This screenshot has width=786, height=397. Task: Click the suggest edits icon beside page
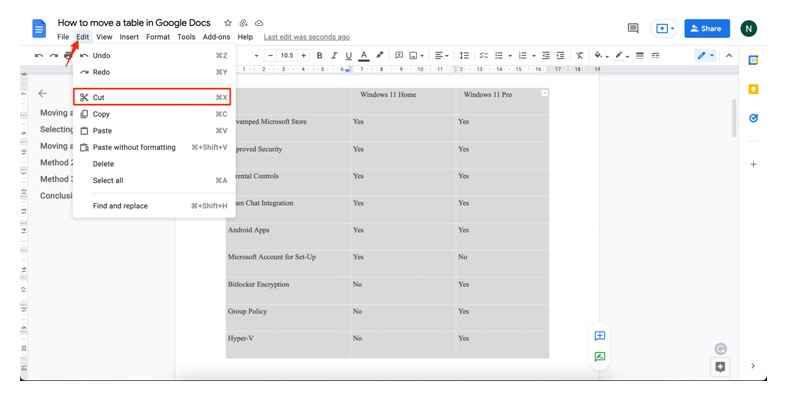[x=600, y=357]
